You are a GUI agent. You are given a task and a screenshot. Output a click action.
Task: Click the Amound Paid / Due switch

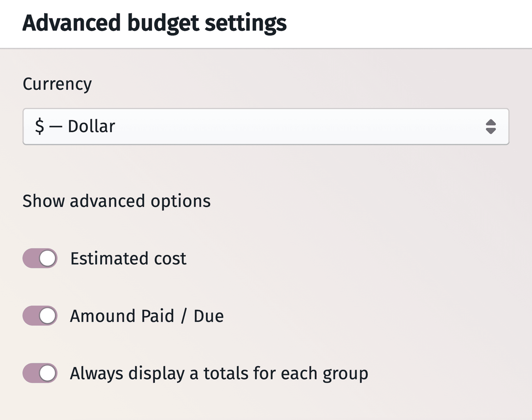[x=40, y=316]
